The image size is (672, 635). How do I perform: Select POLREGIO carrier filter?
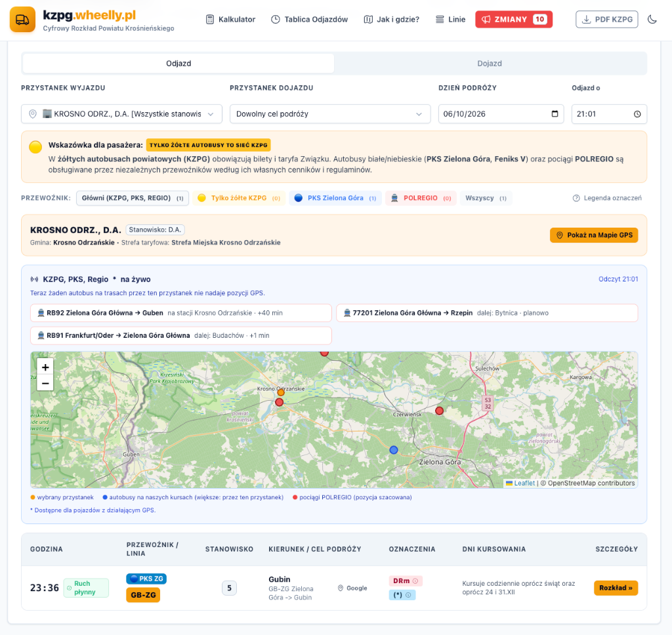[421, 198]
